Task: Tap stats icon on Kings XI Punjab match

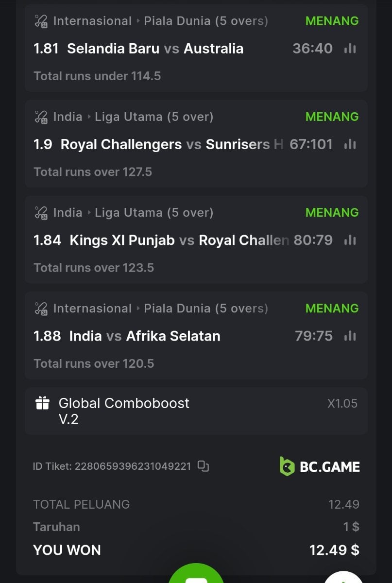Action: 350,240
